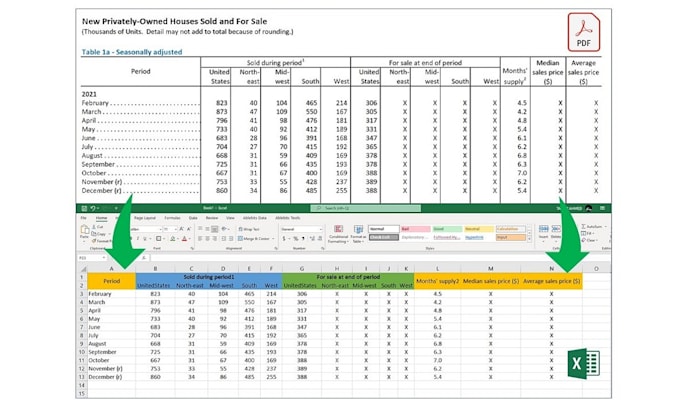Click the Cut command
Screen dimensions: 680x407
point(98,226)
